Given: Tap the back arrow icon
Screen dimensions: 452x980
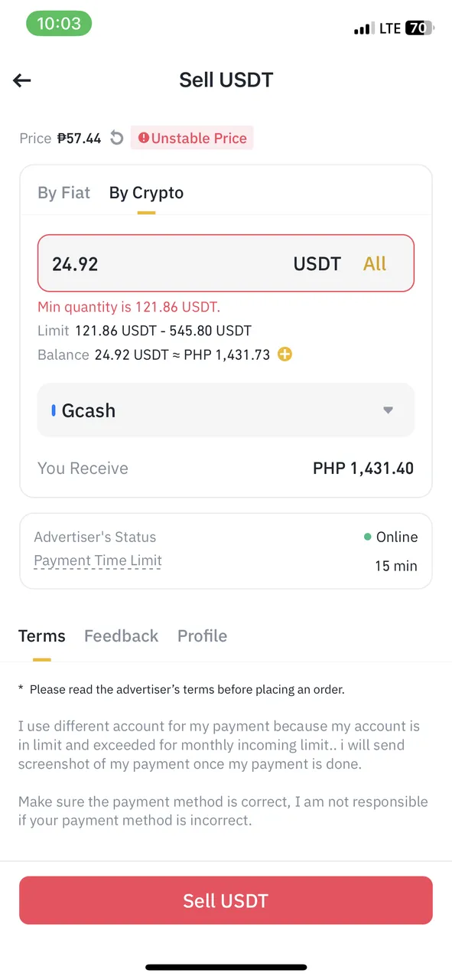Looking at the screenshot, I should [22, 80].
